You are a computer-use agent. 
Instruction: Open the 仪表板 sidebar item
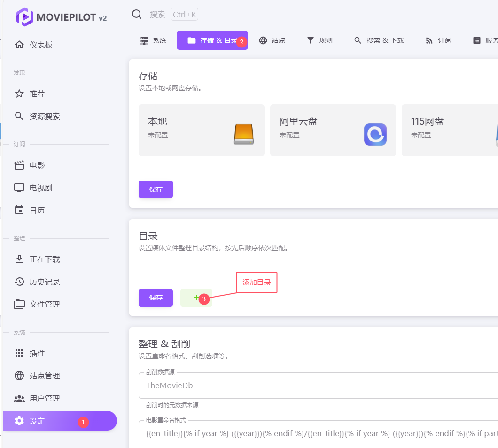pos(60,45)
